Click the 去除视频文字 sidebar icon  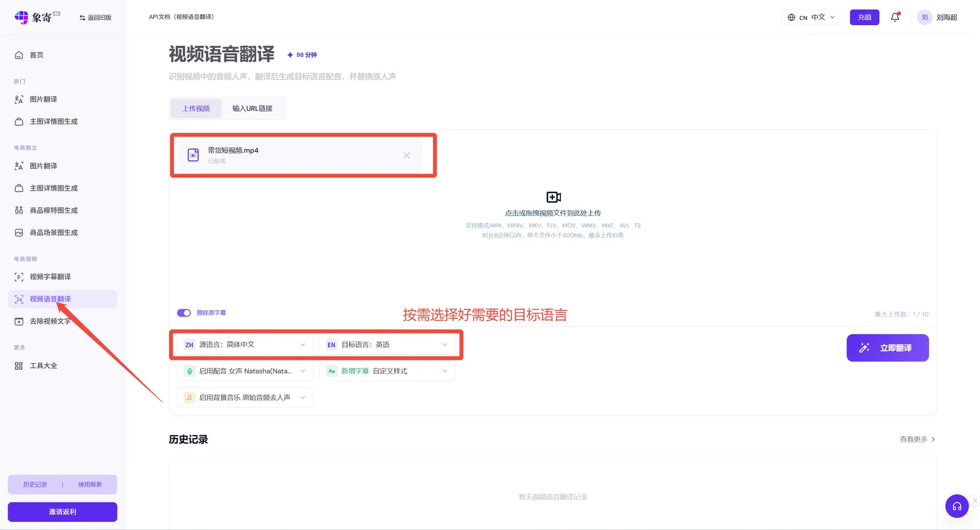tap(19, 321)
